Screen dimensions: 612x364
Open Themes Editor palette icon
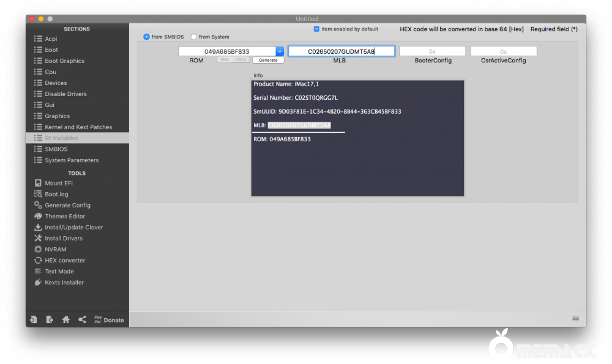[x=38, y=216]
